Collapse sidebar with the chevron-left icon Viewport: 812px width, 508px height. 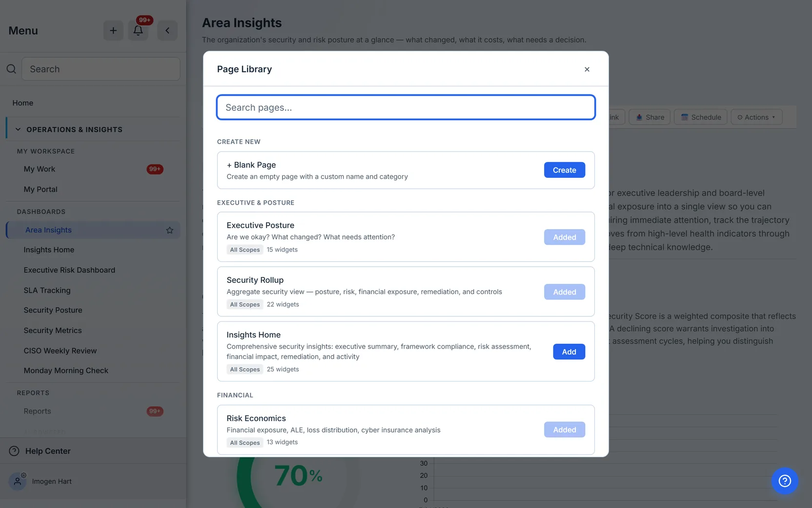coord(167,30)
